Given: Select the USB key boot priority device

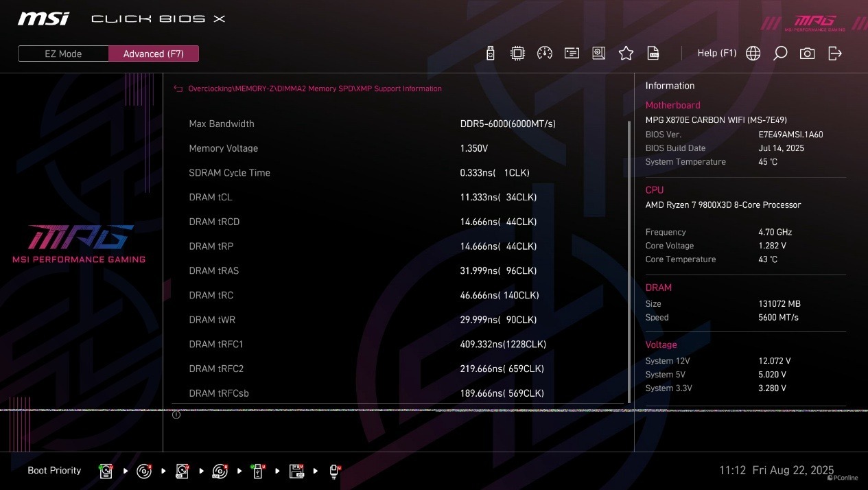Looking at the screenshot, I should click(258, 471).
